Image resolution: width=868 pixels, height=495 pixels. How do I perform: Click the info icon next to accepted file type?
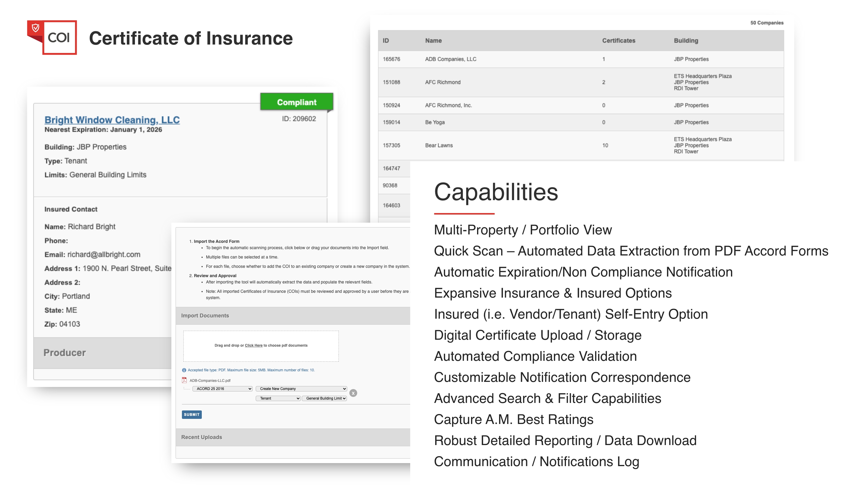tap(184, 370)
